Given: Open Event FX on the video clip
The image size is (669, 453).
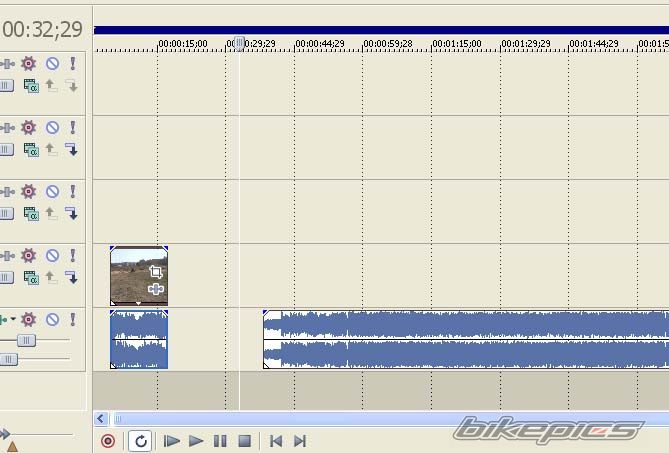Looking at the screenshot, I should 156,289.
